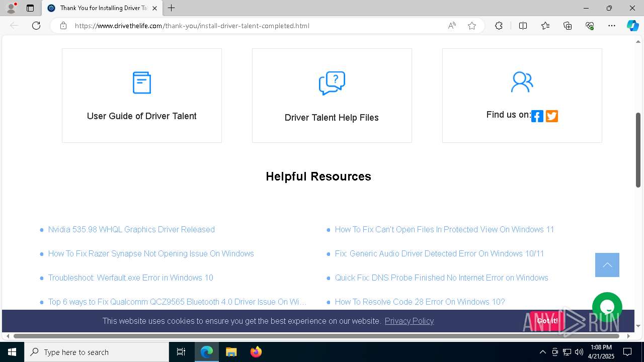Open Microsoft Edge taskbar icon
Screen dimensions: 644x362
[207, 352]
